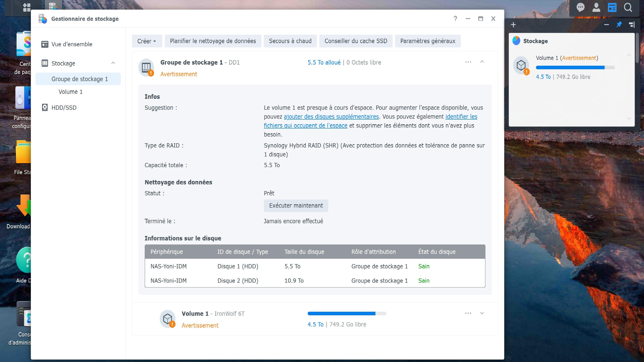The image size is (644, 362).
Task: Add a widget with plus icon
Action: coord(513,25)
